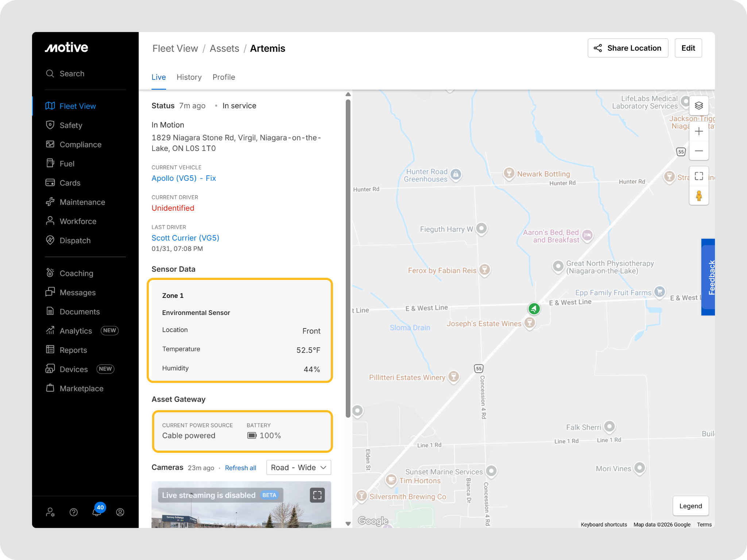Open Maintenance in the sidebar
This screenshot has width=747, height=560.
[82, 202]
